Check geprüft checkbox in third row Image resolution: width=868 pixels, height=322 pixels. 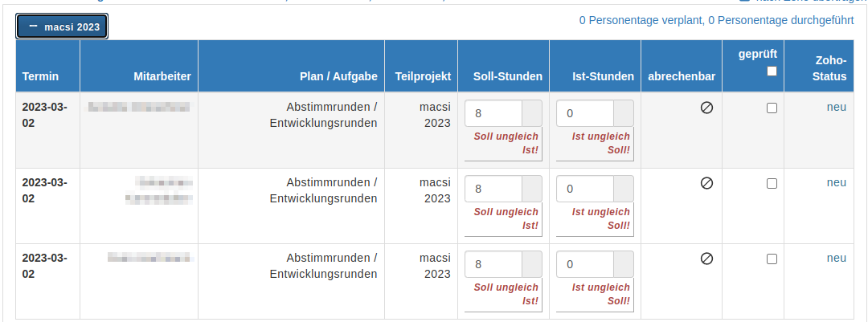point(772,259)
